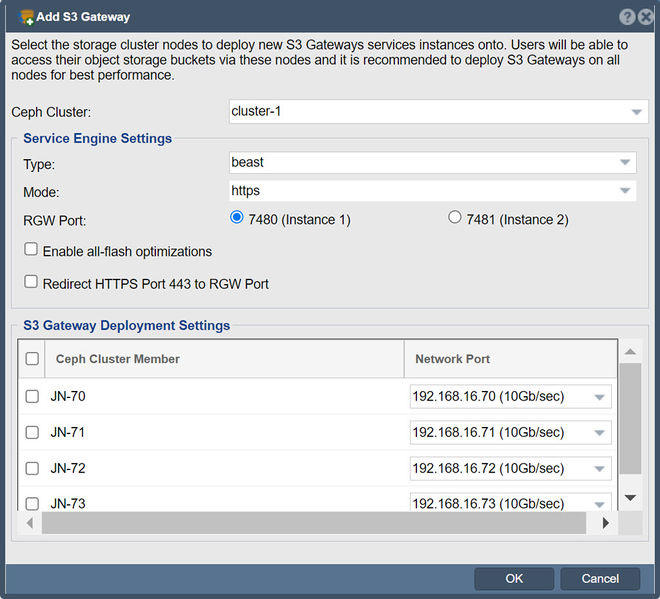Click the JN-70 member name
This screenshot has width=660, height=599.
pyautogui.click(x=68, y=397)
